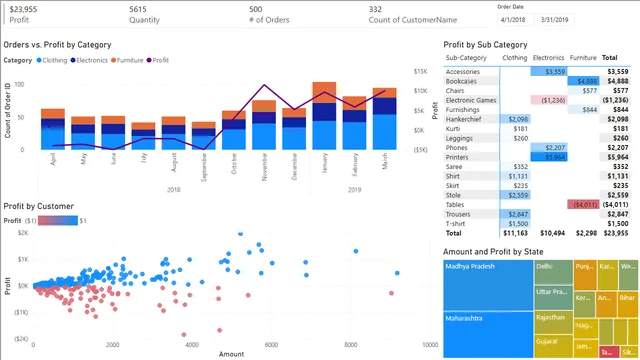Select the Profit legend marker
Image resolution: width=640 pixels, height=360 pixels.
(149, 60)
